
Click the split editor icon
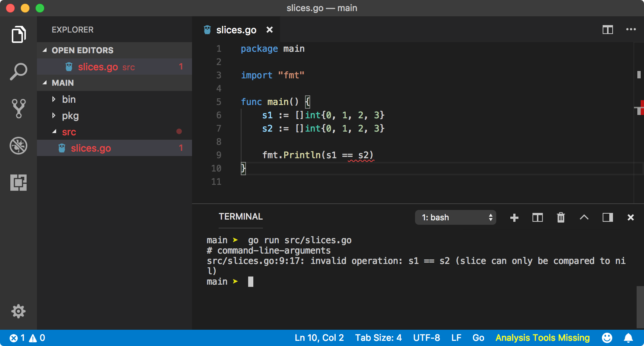click(x=608, y=30)
